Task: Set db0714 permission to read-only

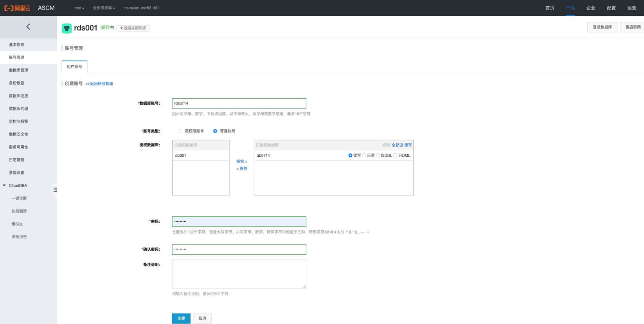Action: (364, 156)
